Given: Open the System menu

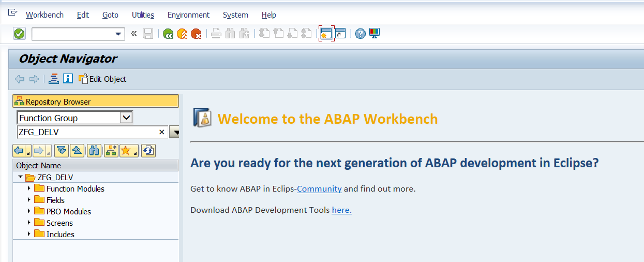Looking at the screenshot, I should pyautogui.click(x=235, y=15).
